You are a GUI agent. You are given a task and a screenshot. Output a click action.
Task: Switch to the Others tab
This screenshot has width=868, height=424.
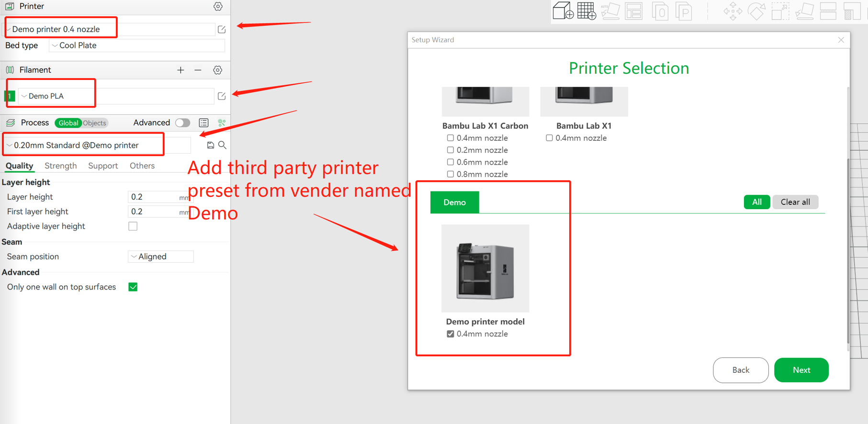pos(142,166)
